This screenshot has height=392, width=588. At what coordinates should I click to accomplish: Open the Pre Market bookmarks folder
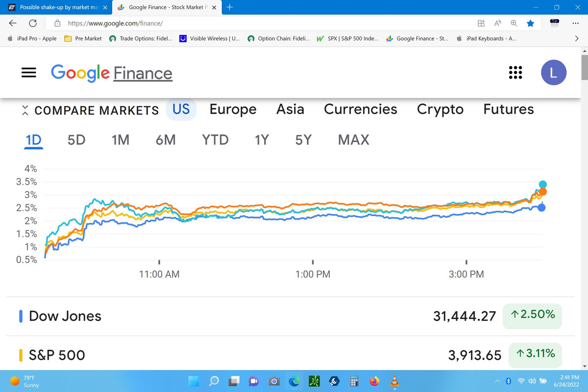click(x=83, y=38)
